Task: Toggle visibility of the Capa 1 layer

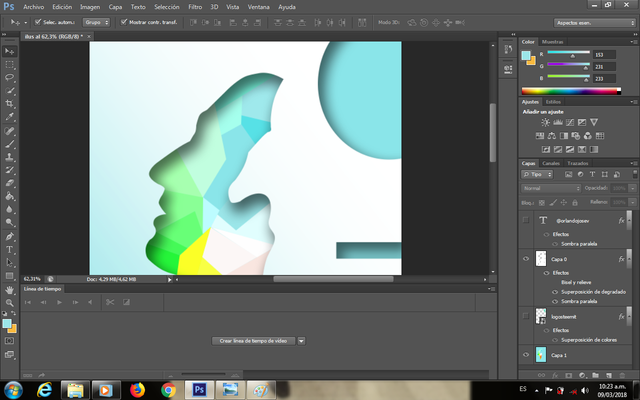Action: point(526,354)
